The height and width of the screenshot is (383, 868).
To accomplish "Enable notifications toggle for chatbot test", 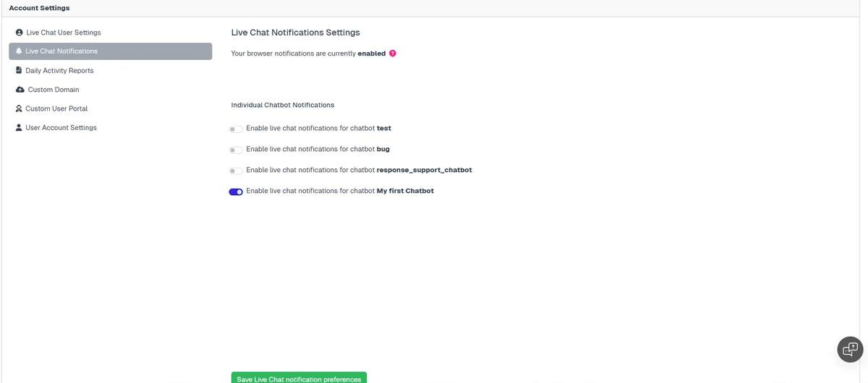I will pyautogui.click(x=236, y=129).
